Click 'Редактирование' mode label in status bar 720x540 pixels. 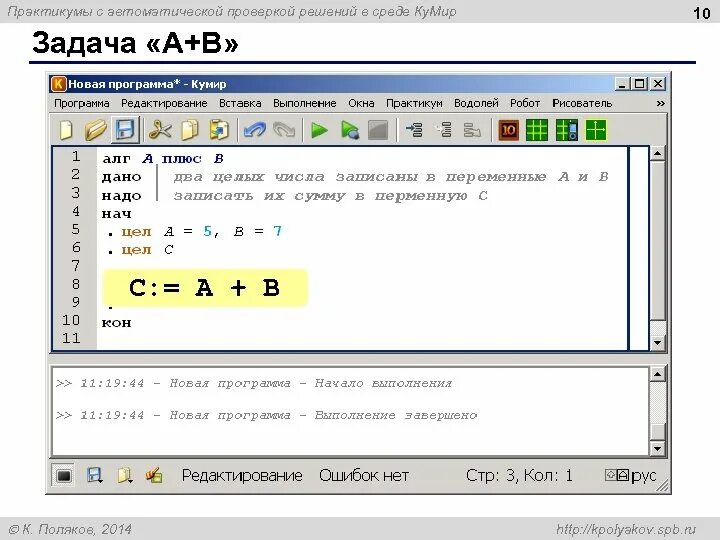(x=242, y=476)
